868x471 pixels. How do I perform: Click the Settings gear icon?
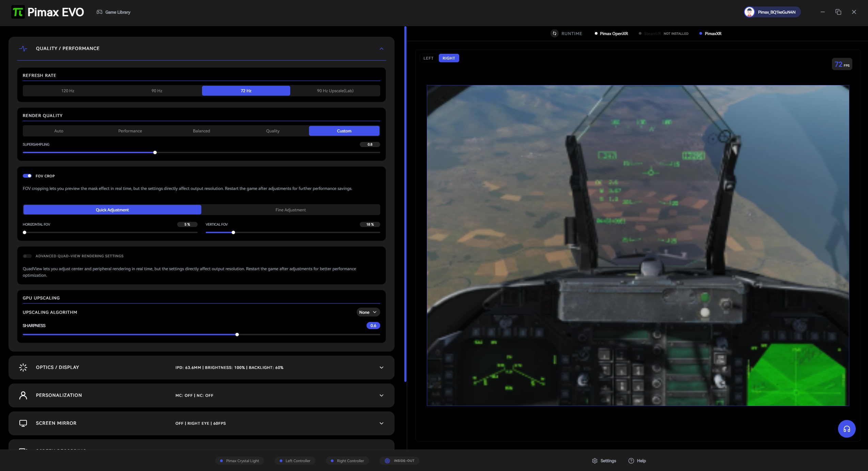pyautogui.click(x=595, y=461)
